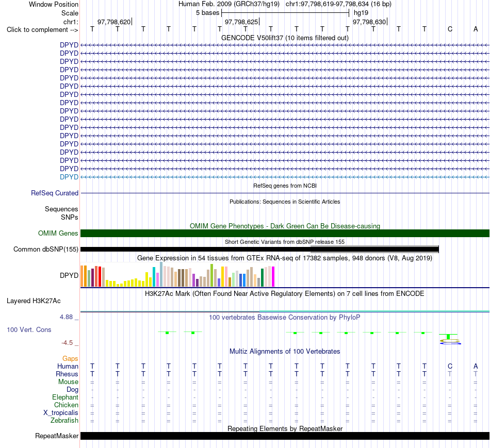
Task: Click the gray dbSNP variant bar
Action: point(374,249)
